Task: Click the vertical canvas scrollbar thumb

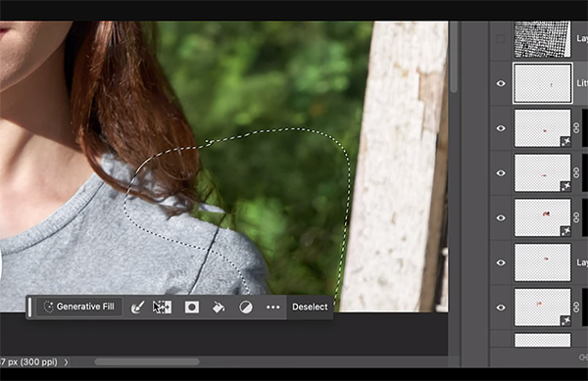Action: (454, 57)
